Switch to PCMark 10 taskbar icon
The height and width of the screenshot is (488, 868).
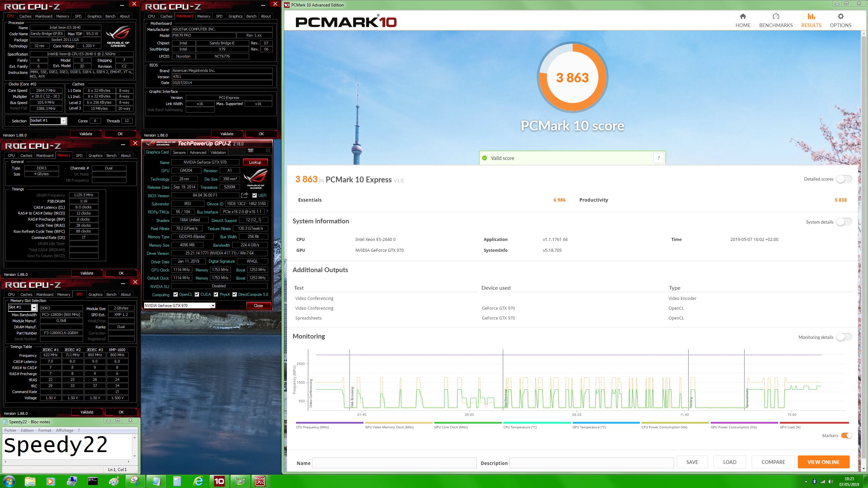(219, 481)
